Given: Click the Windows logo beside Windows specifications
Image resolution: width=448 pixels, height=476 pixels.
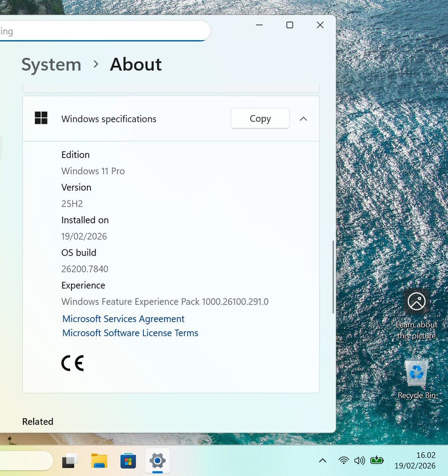Looking at the screenshot, I should [41, 118].
